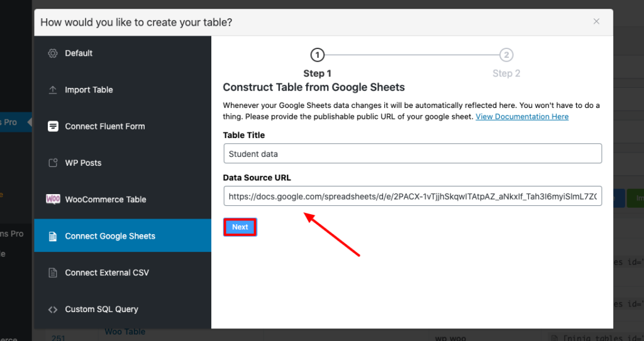Switch to WooCommerce Table option
The height and width of the screenshot is (341, 644).
(x=106, y=200)
